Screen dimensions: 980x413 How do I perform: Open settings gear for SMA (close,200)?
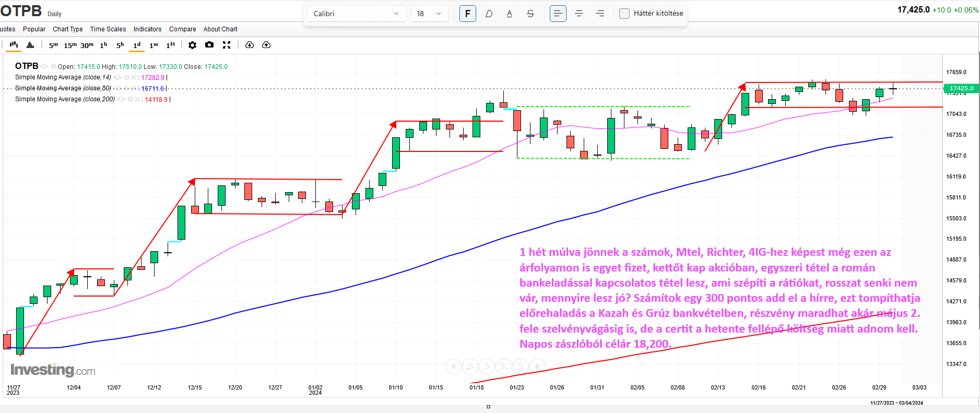(x=130, y=99)
